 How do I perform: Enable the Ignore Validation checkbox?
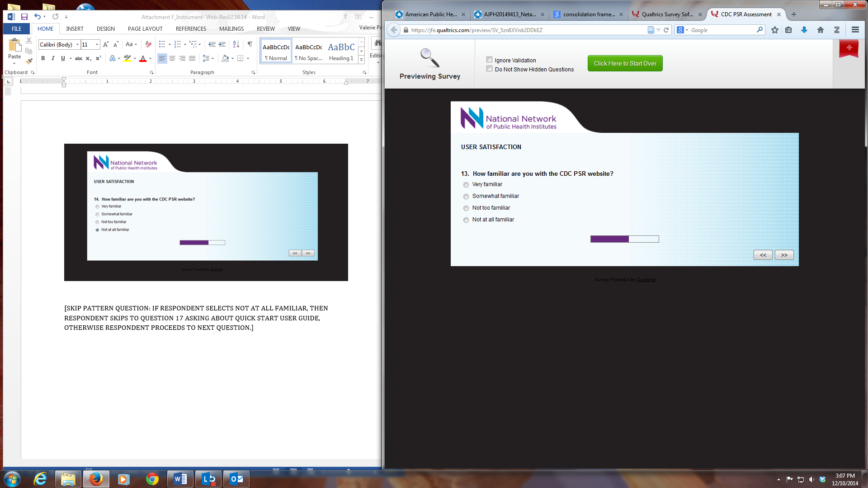(x=489, y=60)
